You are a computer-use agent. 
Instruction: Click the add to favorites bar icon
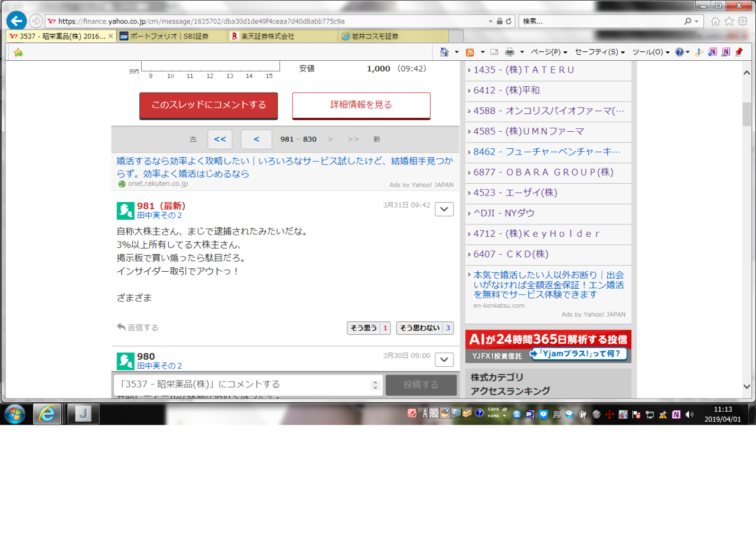pyautogui.click(x=18, y=52)
